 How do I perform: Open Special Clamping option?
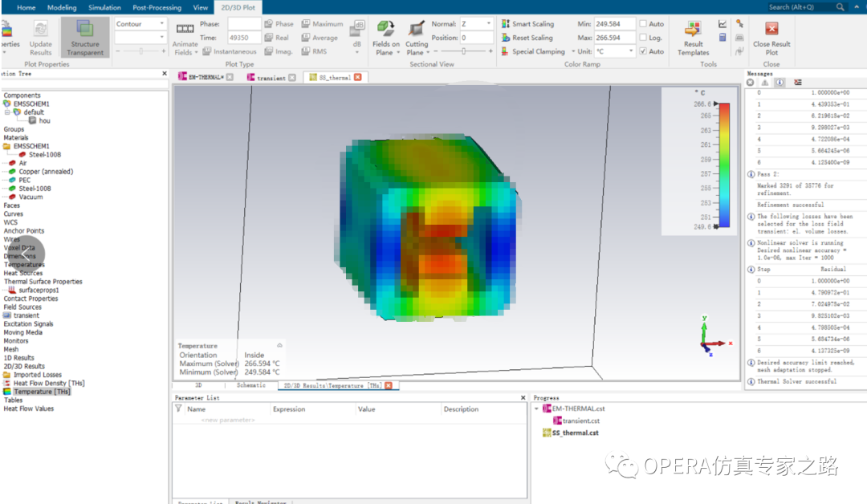[x=533, y=51]
